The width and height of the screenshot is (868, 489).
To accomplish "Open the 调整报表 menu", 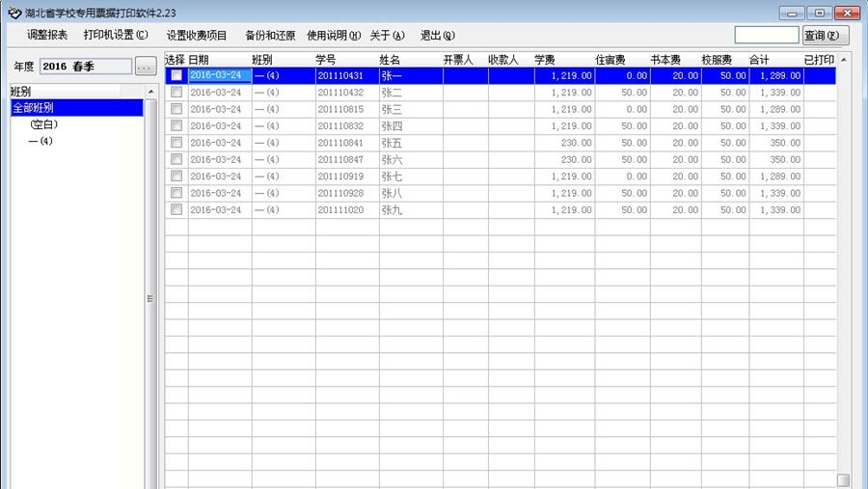I will 47,35.
